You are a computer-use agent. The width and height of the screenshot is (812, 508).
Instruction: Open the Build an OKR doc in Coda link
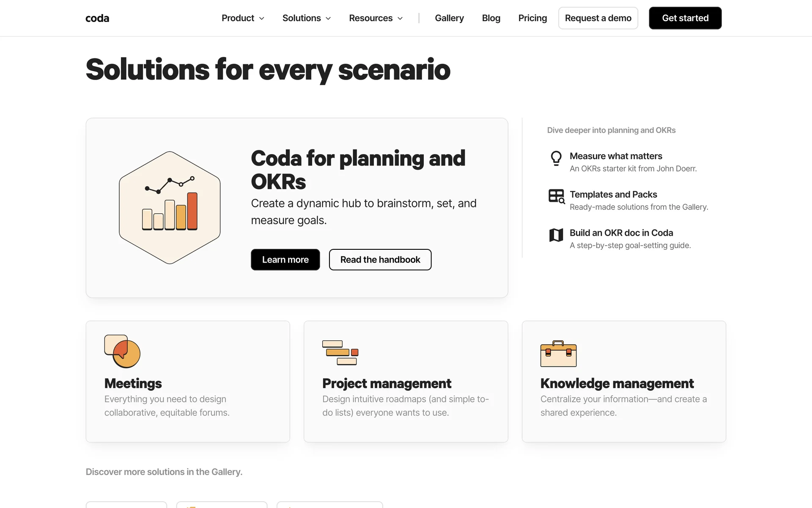point(621,233)
